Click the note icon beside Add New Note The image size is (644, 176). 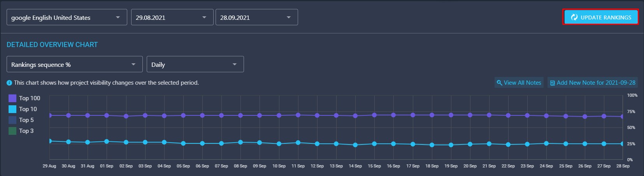point(552,83)
